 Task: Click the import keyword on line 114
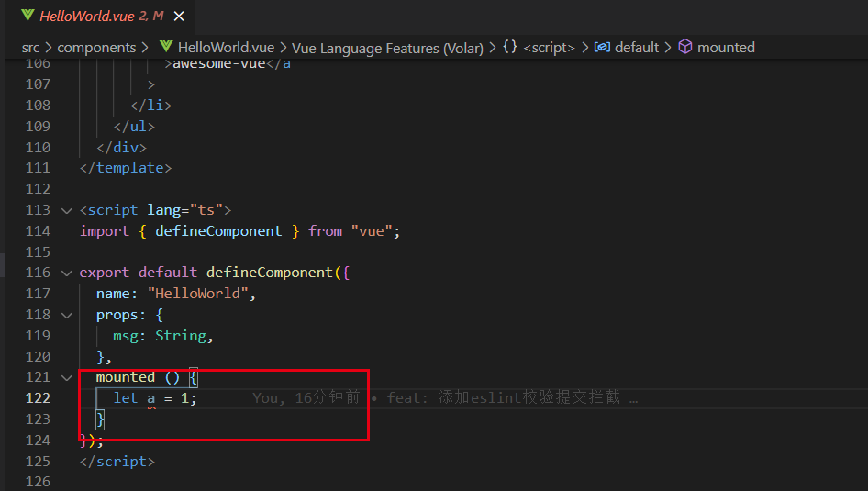104,231
